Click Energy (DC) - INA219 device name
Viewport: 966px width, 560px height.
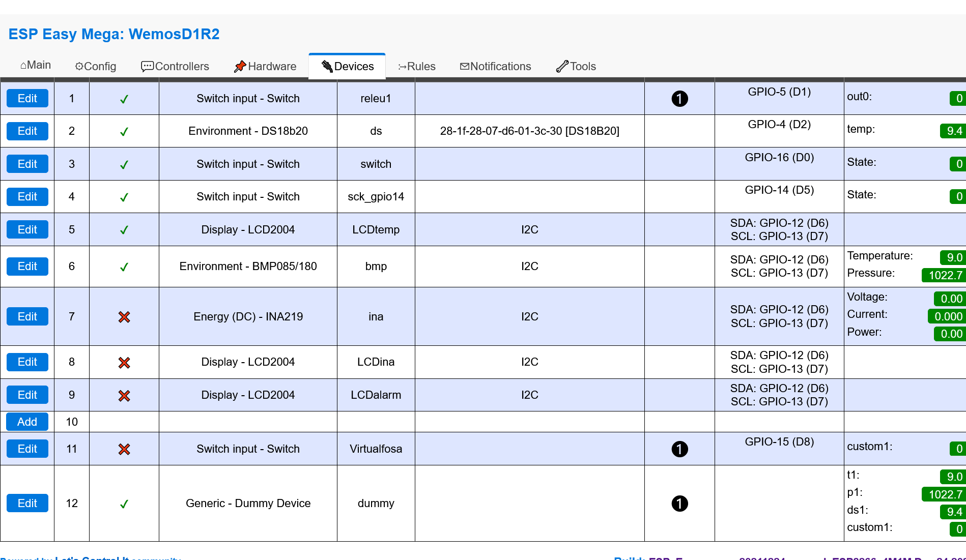tap(248, 316)
